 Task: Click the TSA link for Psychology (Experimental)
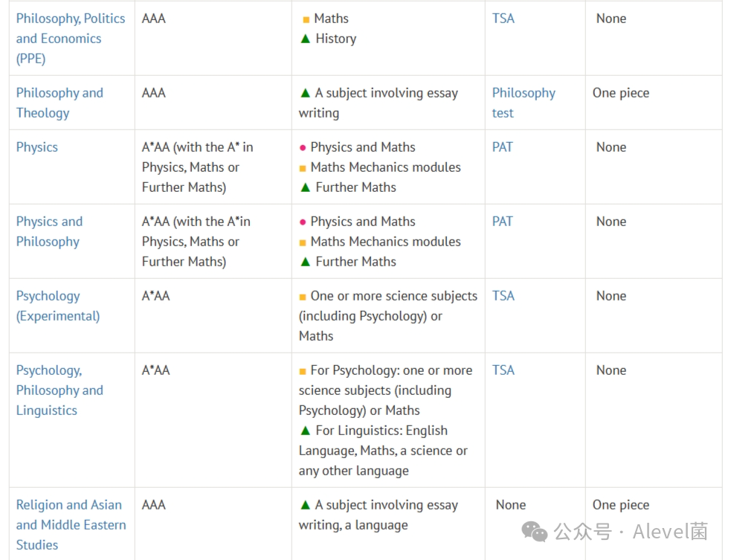pyautogui.click(x=503, y=296)
